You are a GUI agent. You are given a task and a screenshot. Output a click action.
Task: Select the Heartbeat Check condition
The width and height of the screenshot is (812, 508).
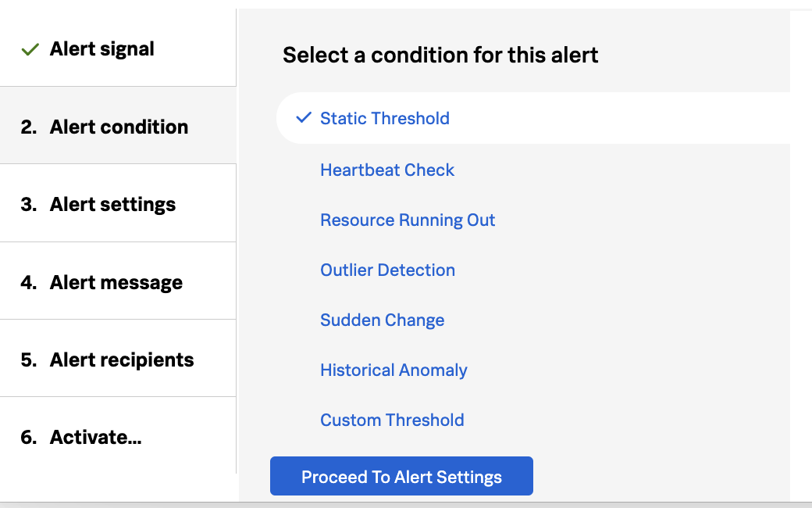(387, 170)
